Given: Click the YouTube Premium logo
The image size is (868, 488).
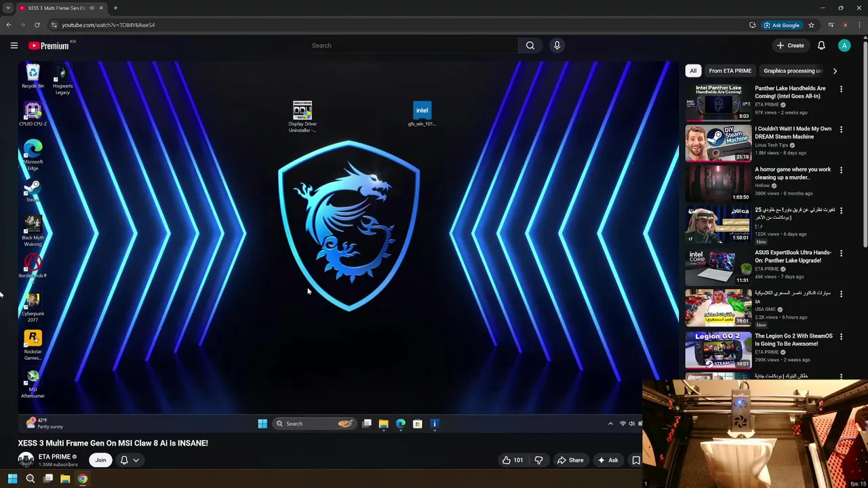Looking at the screenshot, I should [49, 45].
